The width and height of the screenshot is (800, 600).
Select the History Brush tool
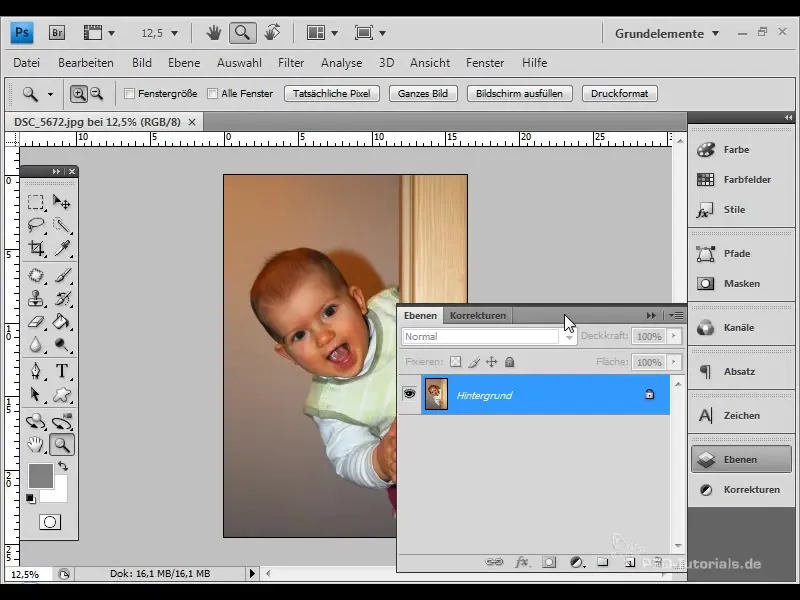62,299
